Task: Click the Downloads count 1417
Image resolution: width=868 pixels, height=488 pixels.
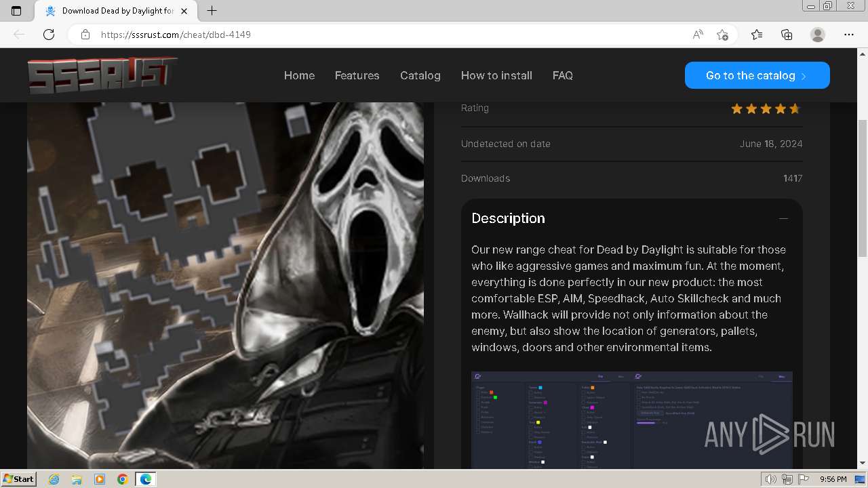Action: point(793,178)
